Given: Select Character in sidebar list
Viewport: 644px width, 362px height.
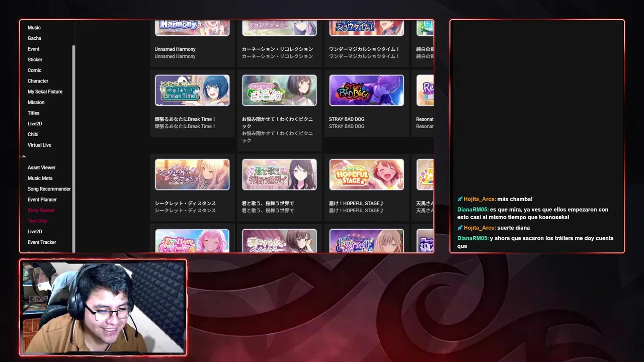Looking at the screenshot, I should click(x=38, y=81).
